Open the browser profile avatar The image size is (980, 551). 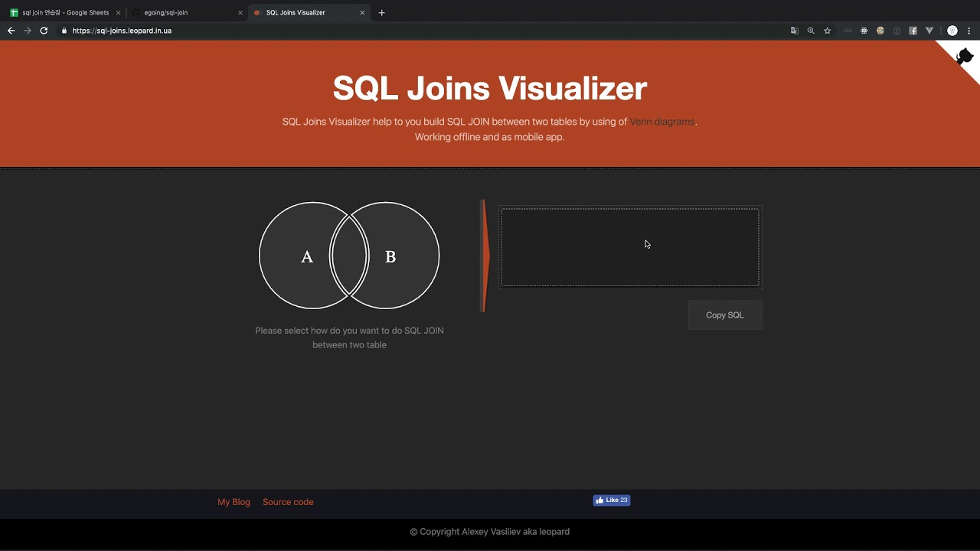[952, 31]
